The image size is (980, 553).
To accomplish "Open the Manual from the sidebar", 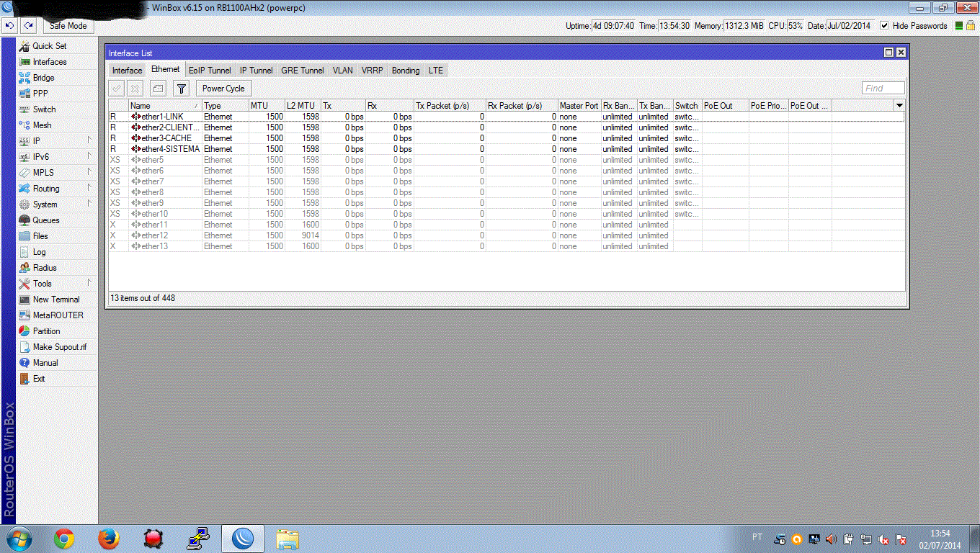I will point(57,363).
